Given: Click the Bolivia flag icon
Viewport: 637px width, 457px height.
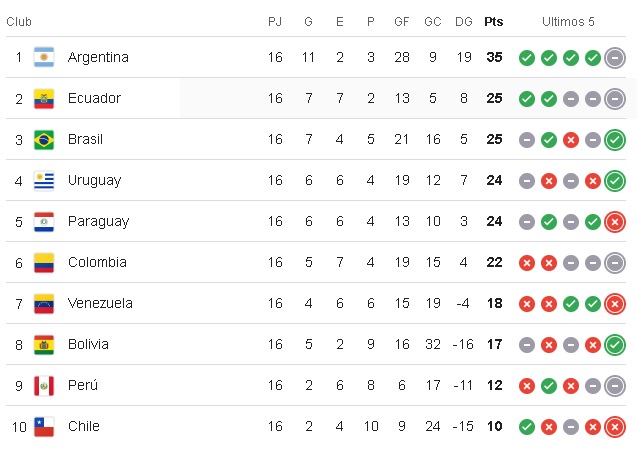Looking at the screenshot, I should pyautogui.click(x=43, y=345).
